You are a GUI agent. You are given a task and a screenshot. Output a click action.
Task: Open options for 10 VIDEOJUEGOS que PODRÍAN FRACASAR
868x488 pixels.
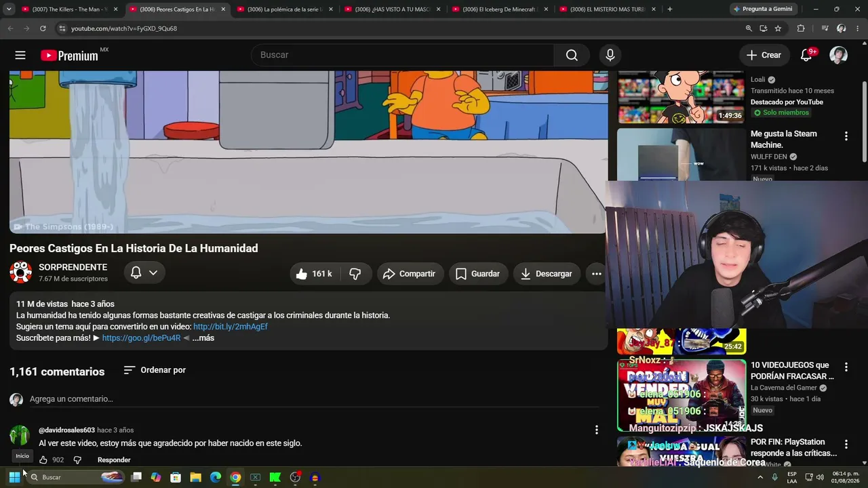846,367
